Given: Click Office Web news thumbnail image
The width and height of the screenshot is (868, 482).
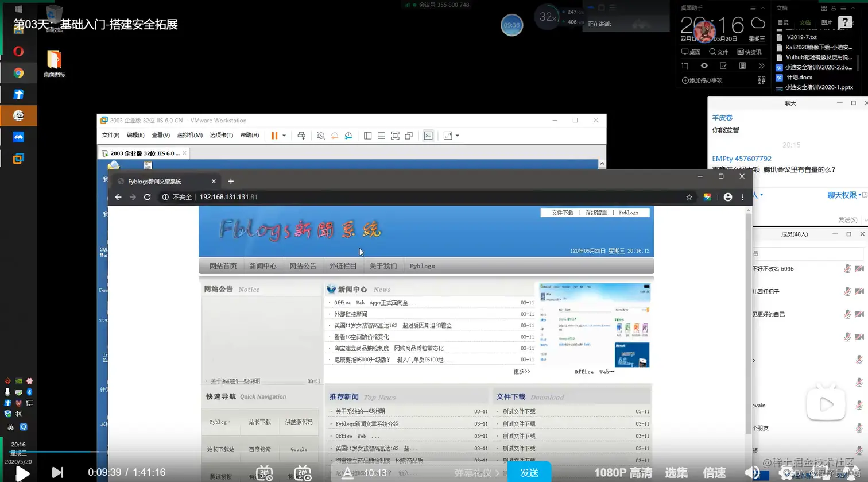Looking at the screenshot, I should pos(594,325).
